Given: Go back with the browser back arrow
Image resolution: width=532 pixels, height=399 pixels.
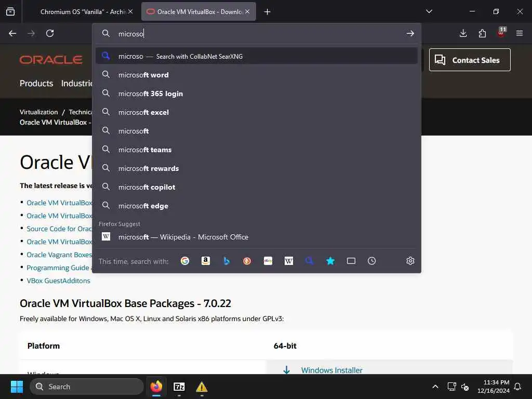Looking at the screenshot, I should (12, 33).
